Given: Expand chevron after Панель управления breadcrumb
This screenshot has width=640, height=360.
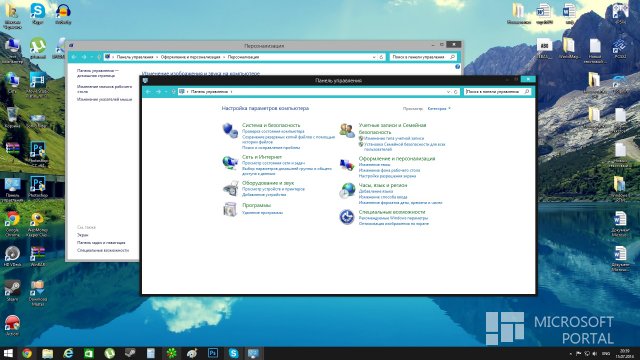Looking at the screenshot, I should pos(231,92).
